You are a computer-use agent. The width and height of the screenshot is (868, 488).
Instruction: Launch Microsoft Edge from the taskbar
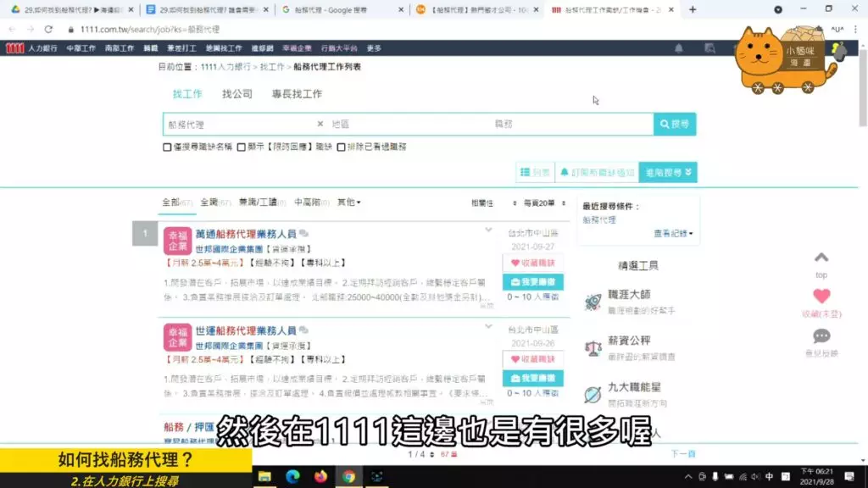(x=292, y=476)
